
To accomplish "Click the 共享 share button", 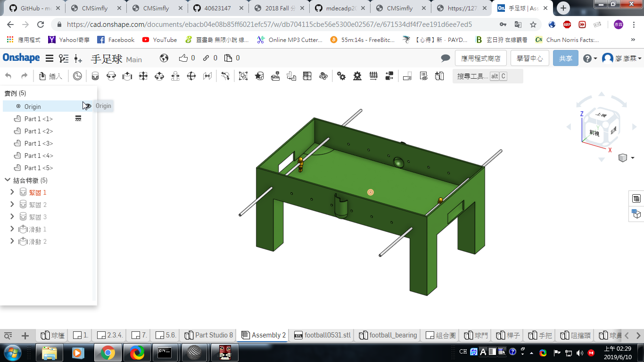I will tap(566, 58).
